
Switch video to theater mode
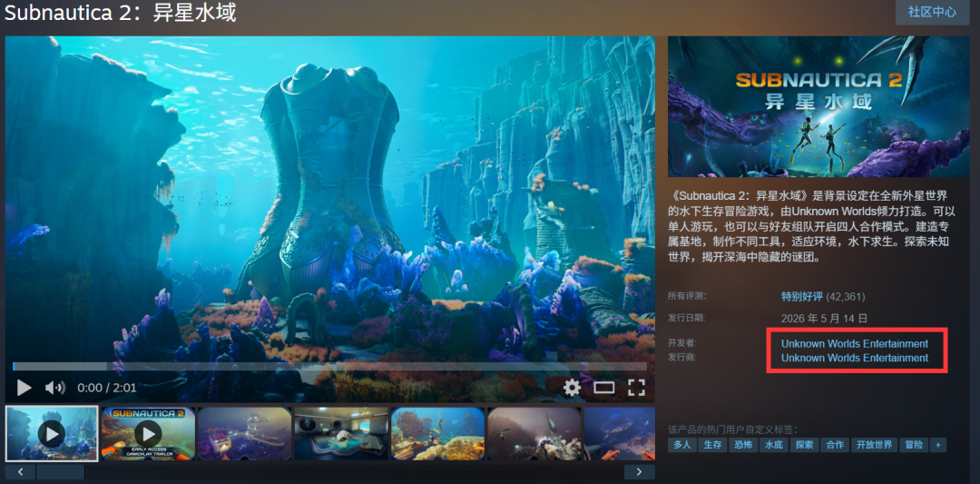(603, 388)
